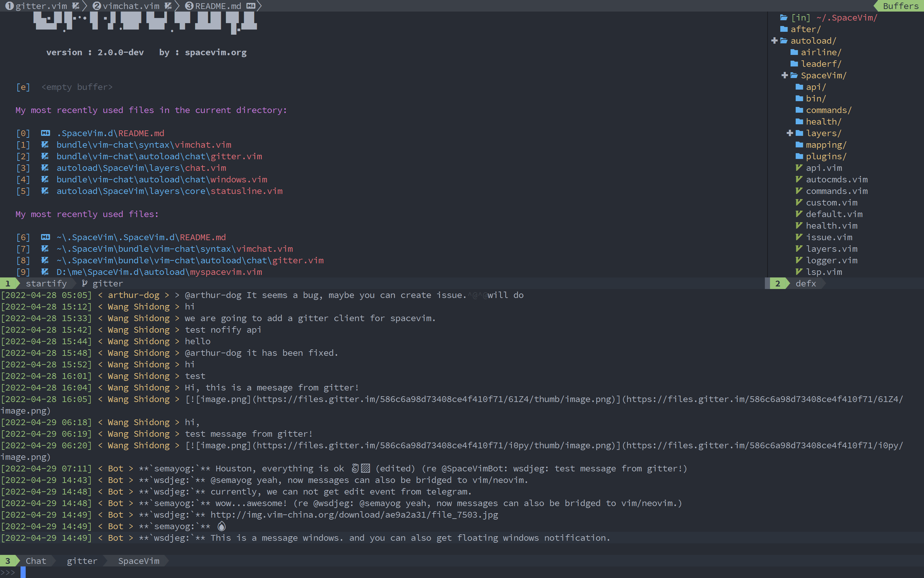Click folder icon of health/ directory
The width and height of the screenshot is (924, 578).
pyautogui.click(x=800, y=122)
